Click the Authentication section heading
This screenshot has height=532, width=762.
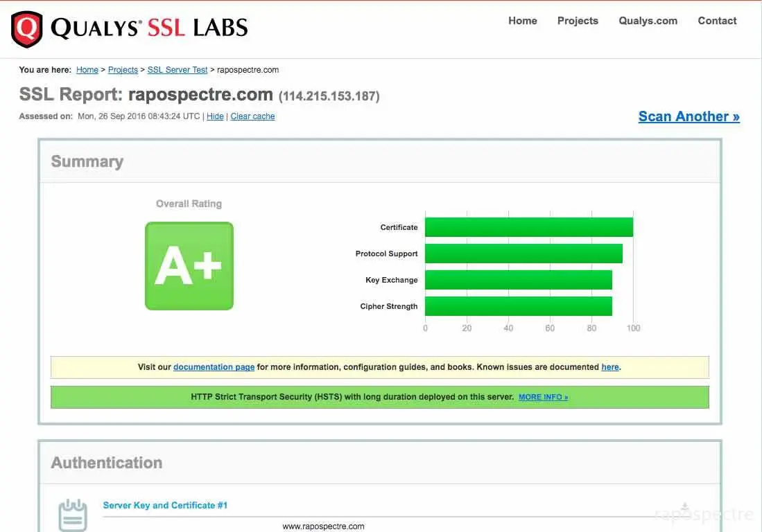click(x=106, y=463)
